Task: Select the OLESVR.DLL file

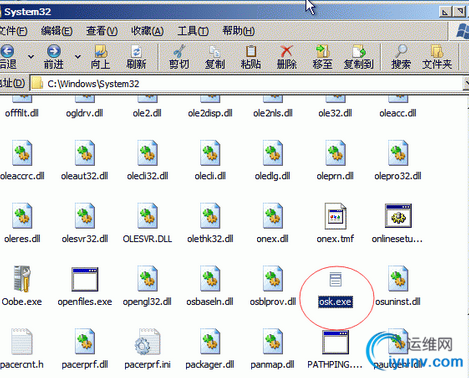Action: (147, 223)
